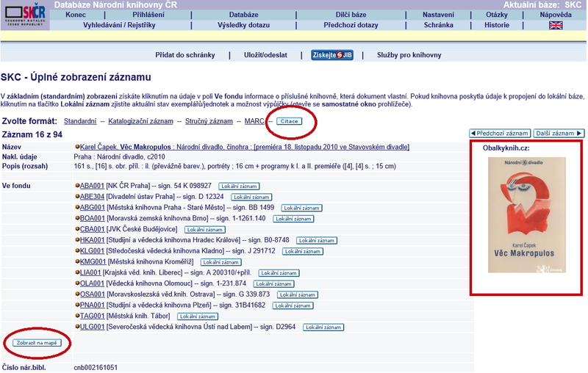
Task: Open Výsledky dotazu
Action: tap(243, 25)
